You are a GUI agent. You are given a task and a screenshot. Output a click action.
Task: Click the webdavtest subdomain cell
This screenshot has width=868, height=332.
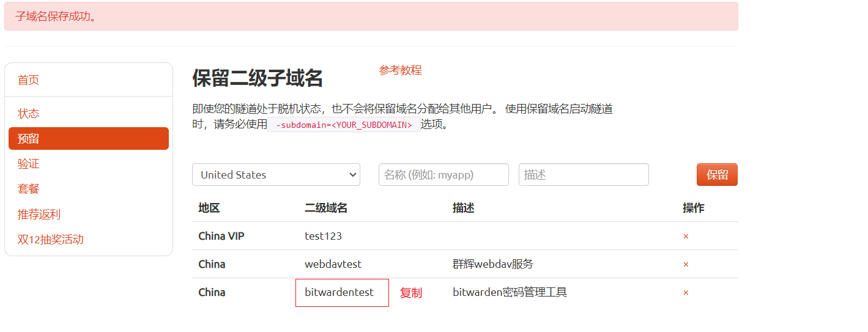(x=333, y=264)
